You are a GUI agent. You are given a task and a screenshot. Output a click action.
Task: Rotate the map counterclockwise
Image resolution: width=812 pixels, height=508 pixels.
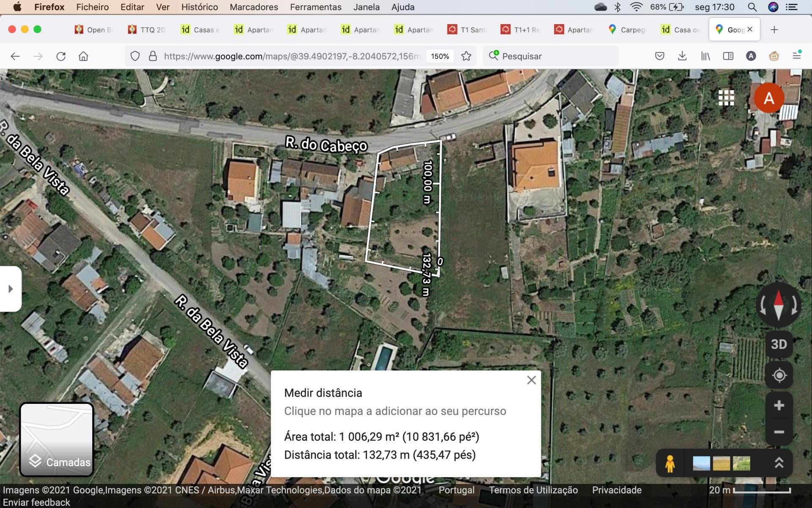tap(763, 305)
